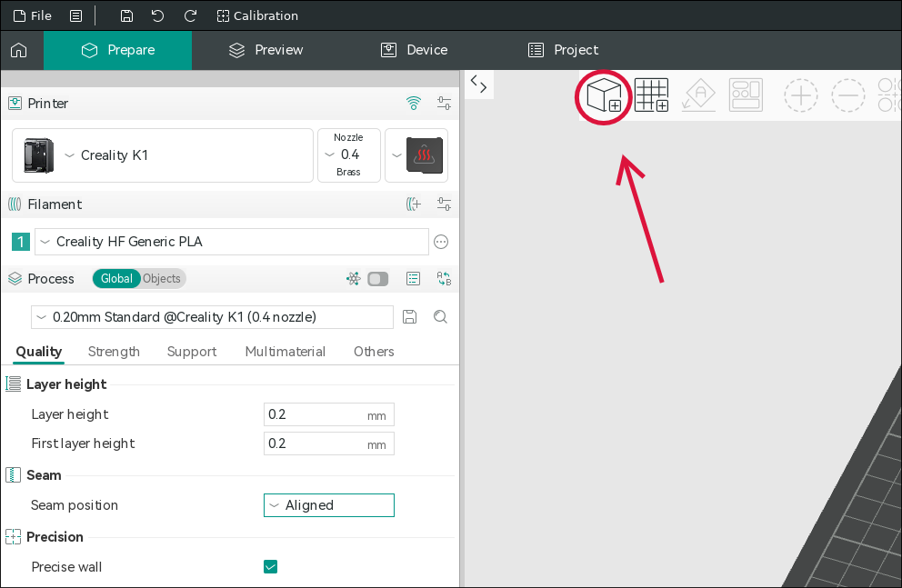The width and height of the screenshot is (902, 588).
Task: Uncheck the Precise wall checkbox
Action: pyautogui.click(x=270, y=567)
